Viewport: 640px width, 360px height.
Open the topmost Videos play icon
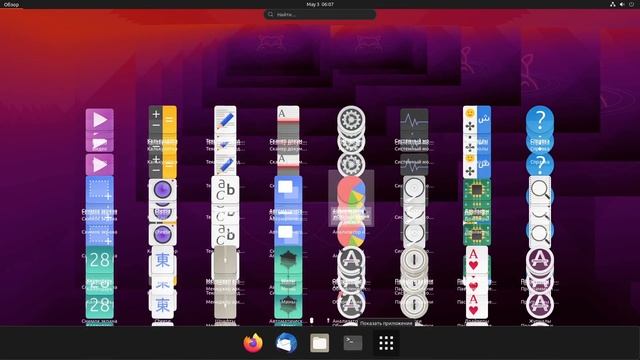[100, 120]
